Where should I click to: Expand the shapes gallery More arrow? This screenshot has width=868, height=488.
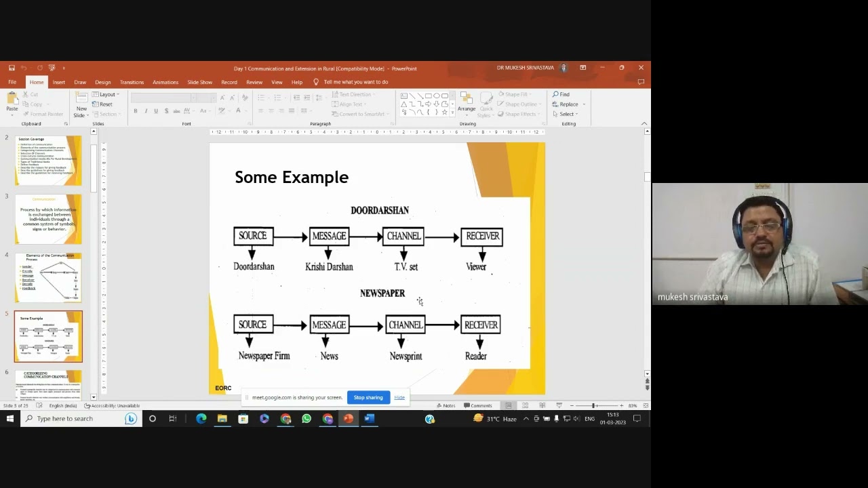click(452, 113)
